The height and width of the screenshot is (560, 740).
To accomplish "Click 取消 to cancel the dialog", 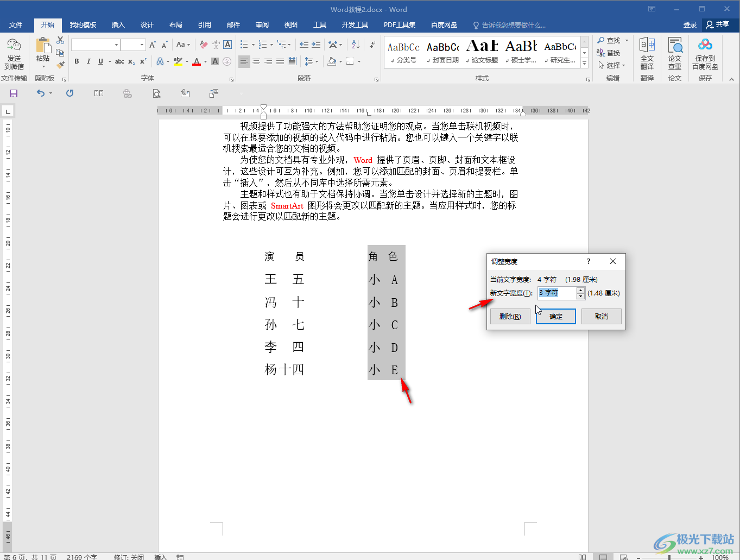I will click(602, 317).
